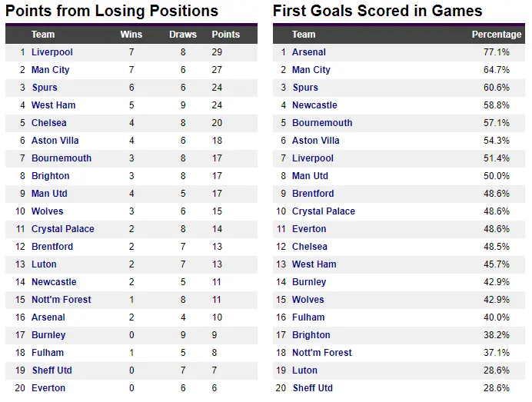Select Burnley in the Losing Positions table

[48, 335]
